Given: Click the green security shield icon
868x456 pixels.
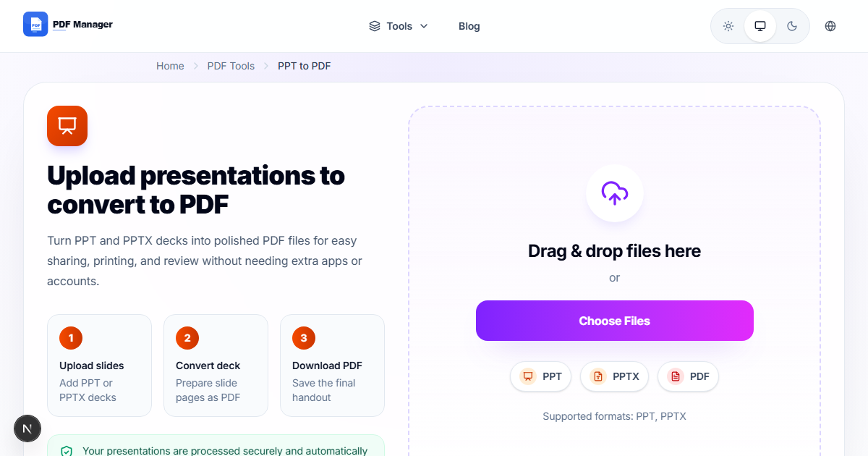Looking at the screenshot, I should click(x=67, y=451).
